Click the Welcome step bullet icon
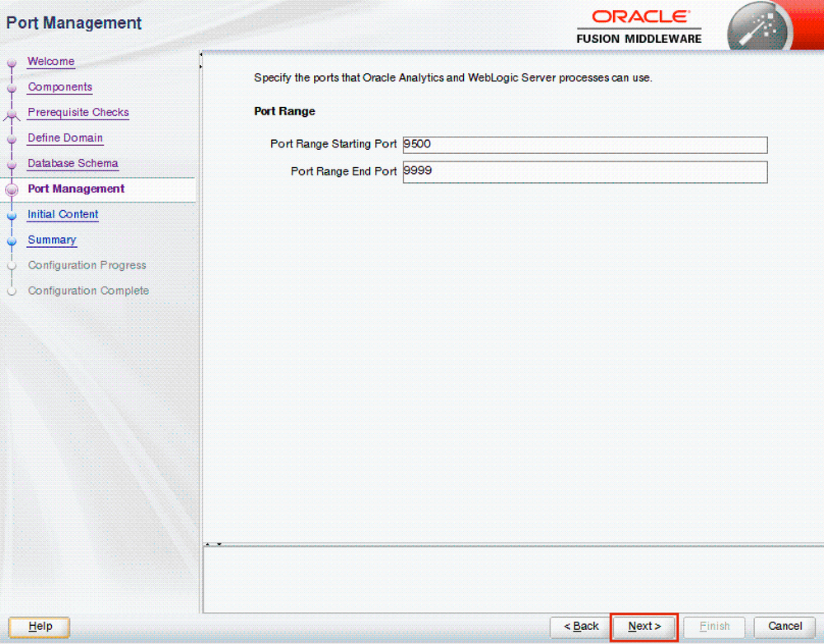Image resolution: width=824 pixels, height=644 pixels. pos(12,63)
